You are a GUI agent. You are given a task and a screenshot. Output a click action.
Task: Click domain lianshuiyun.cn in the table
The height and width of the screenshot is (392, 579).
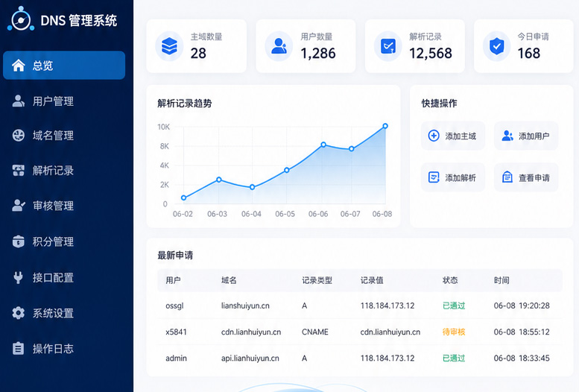tap(245, 306)
